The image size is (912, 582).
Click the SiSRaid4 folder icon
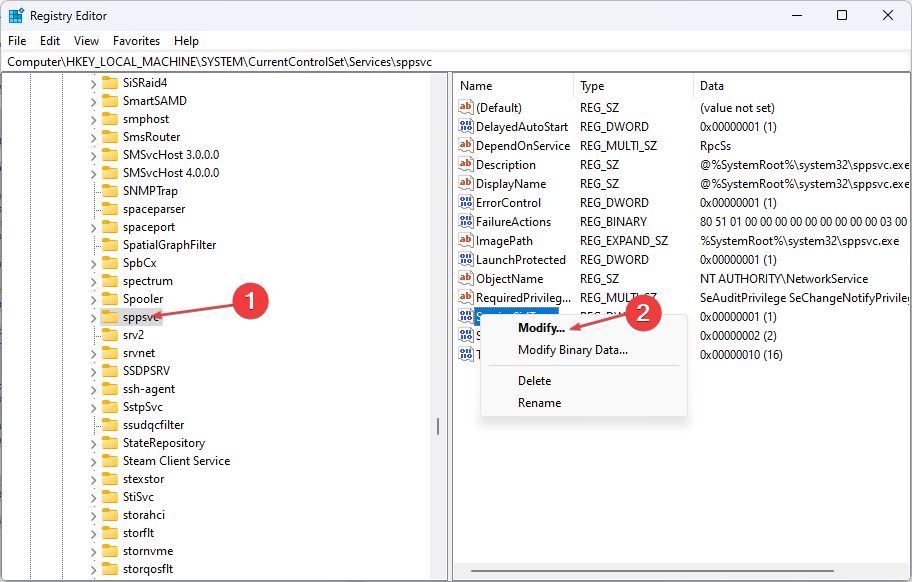point(109,83)
